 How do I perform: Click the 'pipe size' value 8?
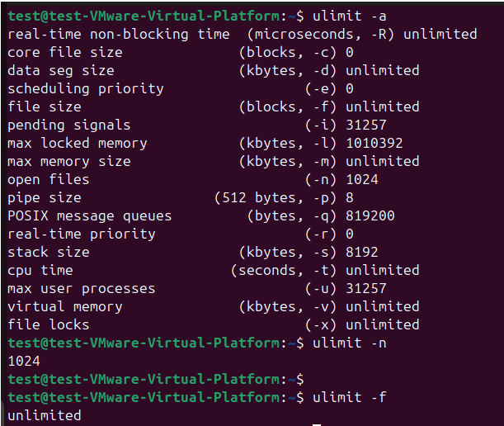tap(350, 198)
